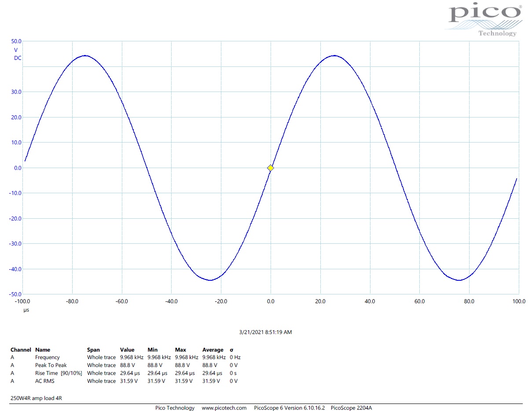
Task: Click the 100.0 time axis label
Action: pyautogui.click(x=519, y=301)
